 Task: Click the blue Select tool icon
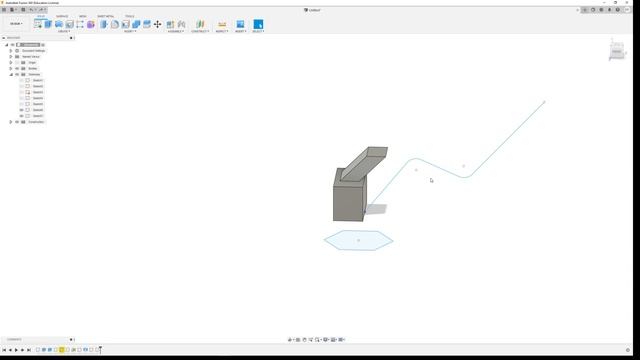[x=258, y=24]
